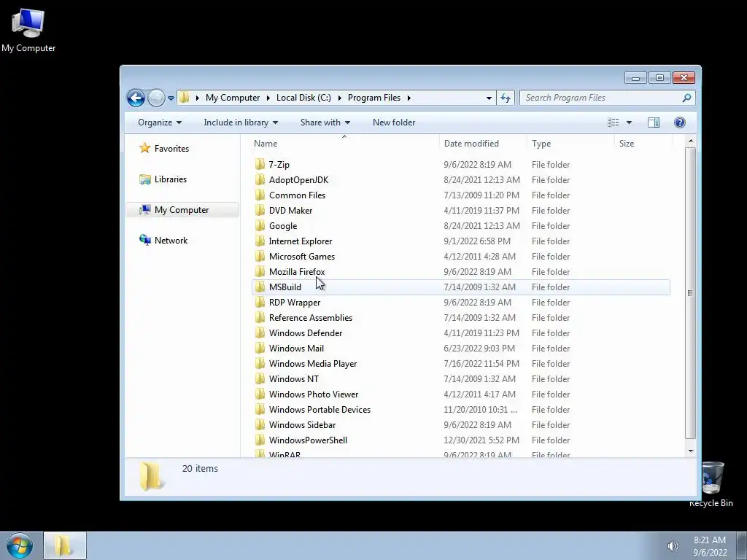Click the Windows Photo Viewer folder name
This screenshot has width=747, height=560.
click(x=314, y=394)
